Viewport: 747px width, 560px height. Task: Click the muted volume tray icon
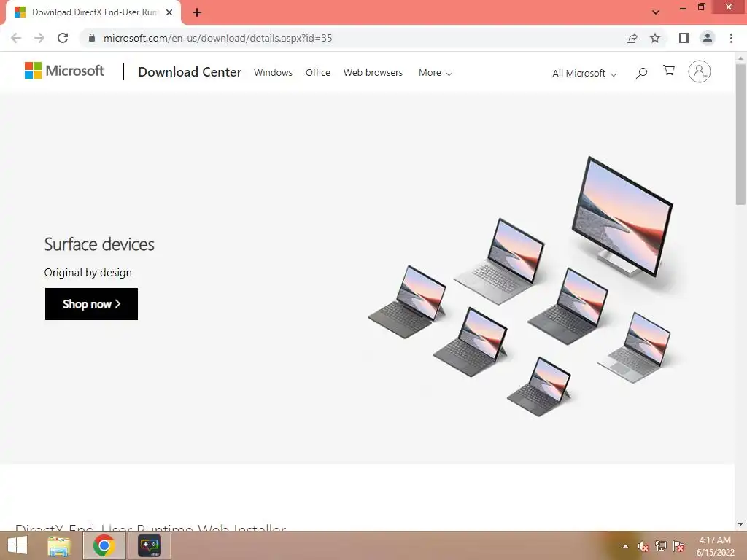point(643,546)
